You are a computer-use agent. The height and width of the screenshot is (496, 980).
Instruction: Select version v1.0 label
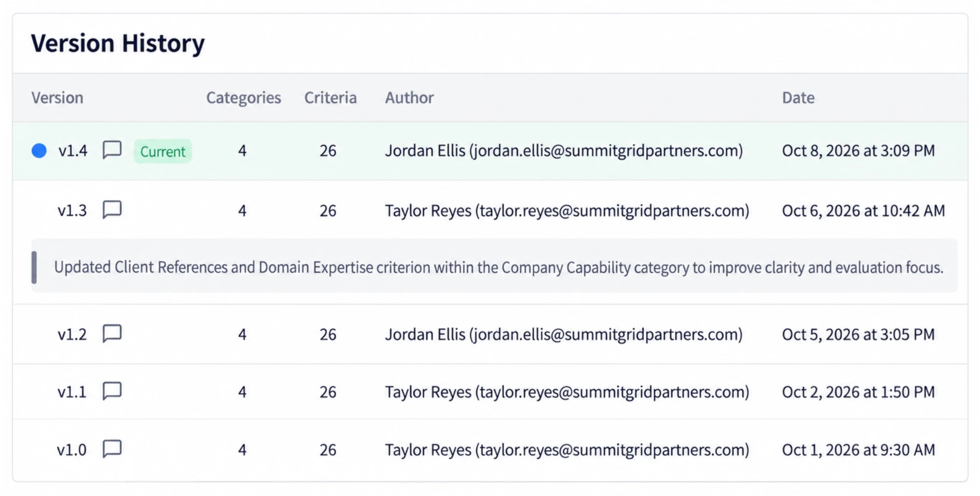coord(72,449)
